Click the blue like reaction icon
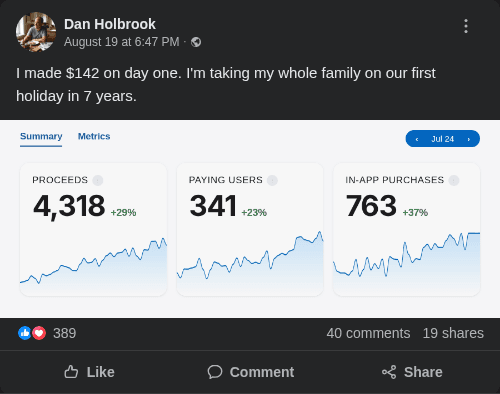The image size is (500, 394). point(25,333)
